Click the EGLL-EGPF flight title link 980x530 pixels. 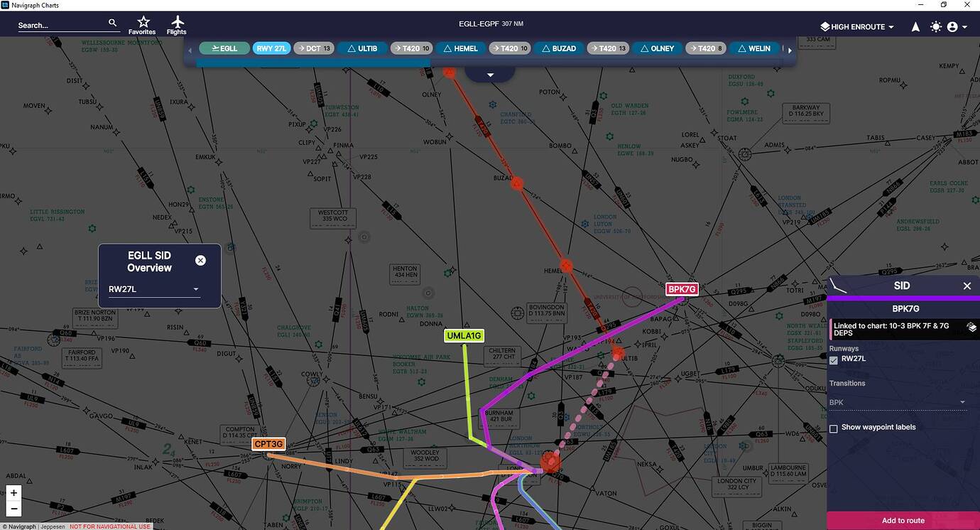[x=479, y=23]
